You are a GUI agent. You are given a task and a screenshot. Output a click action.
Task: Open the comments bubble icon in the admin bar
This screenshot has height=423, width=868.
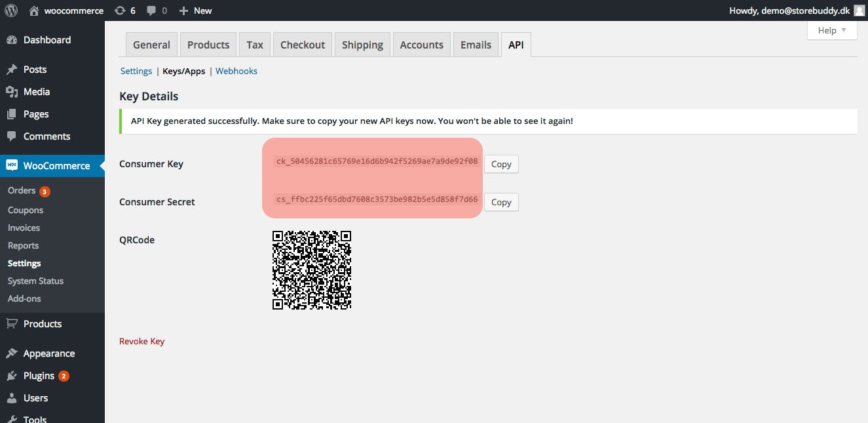(151, 11)
